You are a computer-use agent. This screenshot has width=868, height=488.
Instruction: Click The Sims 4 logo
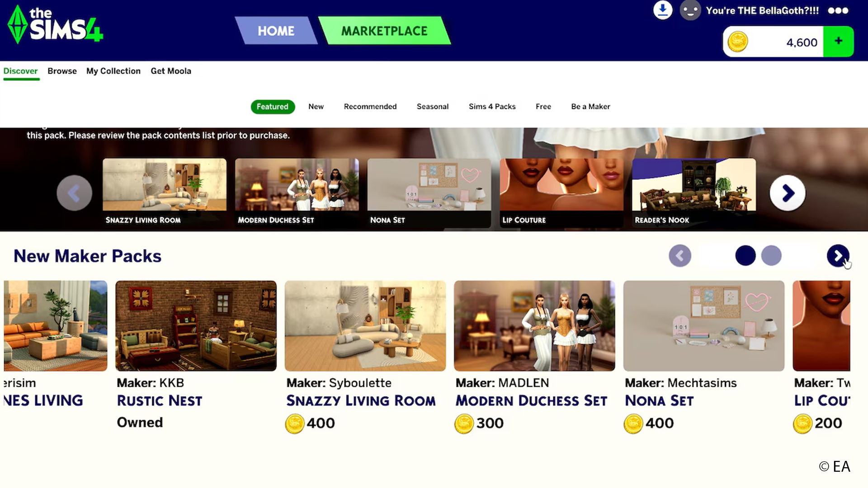coord(55,25)
